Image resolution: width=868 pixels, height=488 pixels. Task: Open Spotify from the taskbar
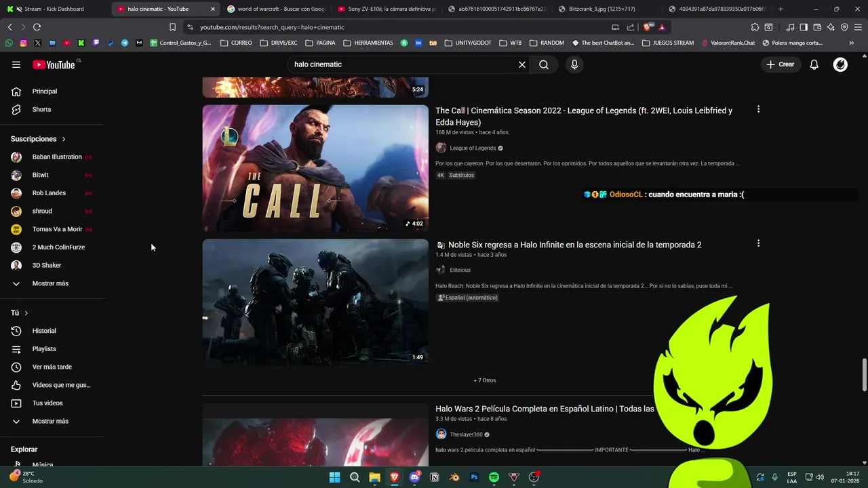494,477
